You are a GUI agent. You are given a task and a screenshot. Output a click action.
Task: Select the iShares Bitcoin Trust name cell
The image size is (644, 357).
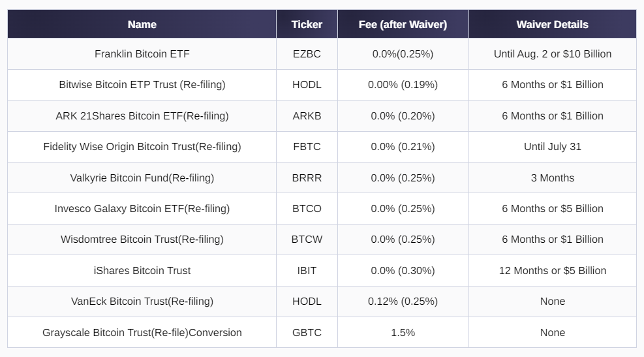pyautogui.click(x=142, y=270)
